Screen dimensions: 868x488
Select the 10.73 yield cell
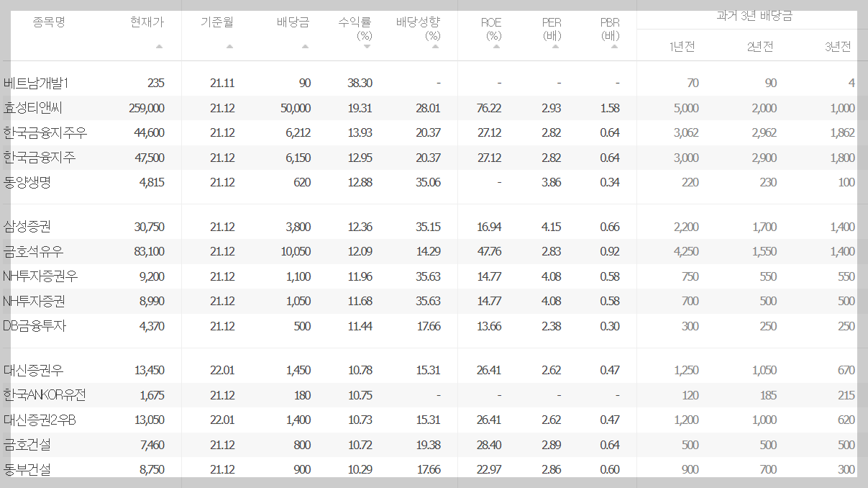click(x=360, y=420)
